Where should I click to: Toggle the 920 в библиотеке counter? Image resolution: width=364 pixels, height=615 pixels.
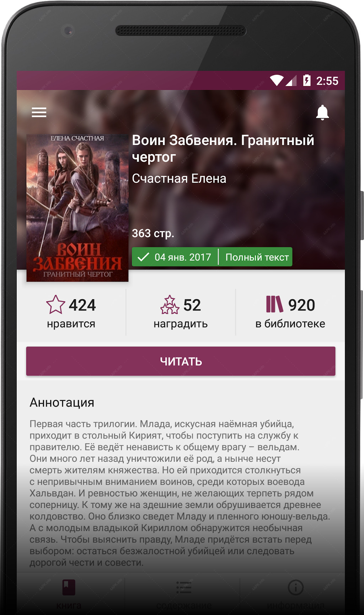[290, 312]
